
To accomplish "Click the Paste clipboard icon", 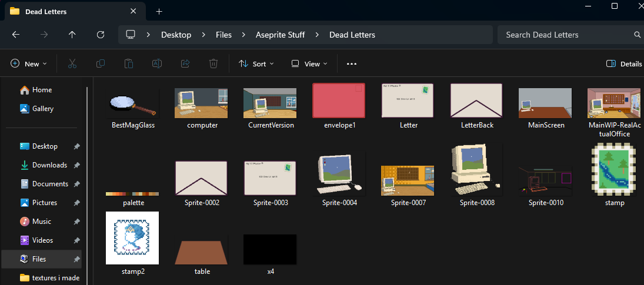I will click(129, 63).
